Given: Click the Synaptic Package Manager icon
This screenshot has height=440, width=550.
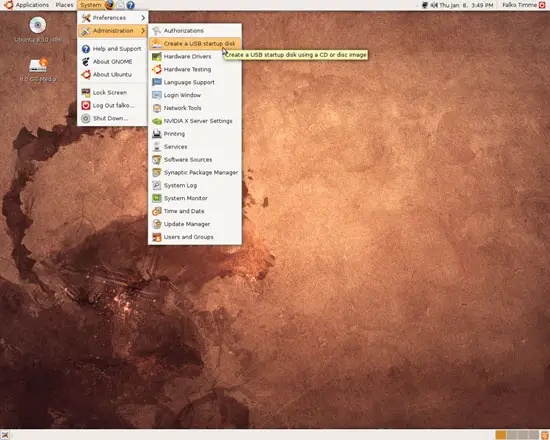Looking at the screenshot, I should (x=156, y=172).
